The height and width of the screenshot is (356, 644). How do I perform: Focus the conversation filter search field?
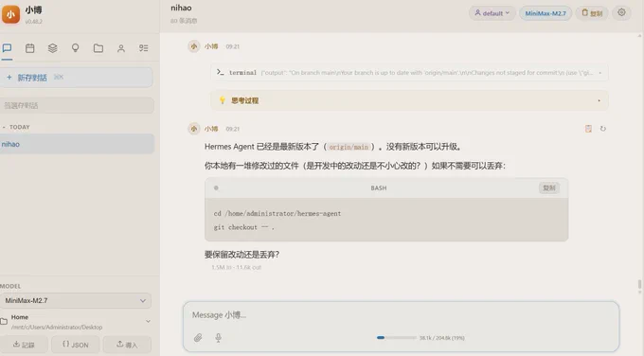[x=77, y=105]
